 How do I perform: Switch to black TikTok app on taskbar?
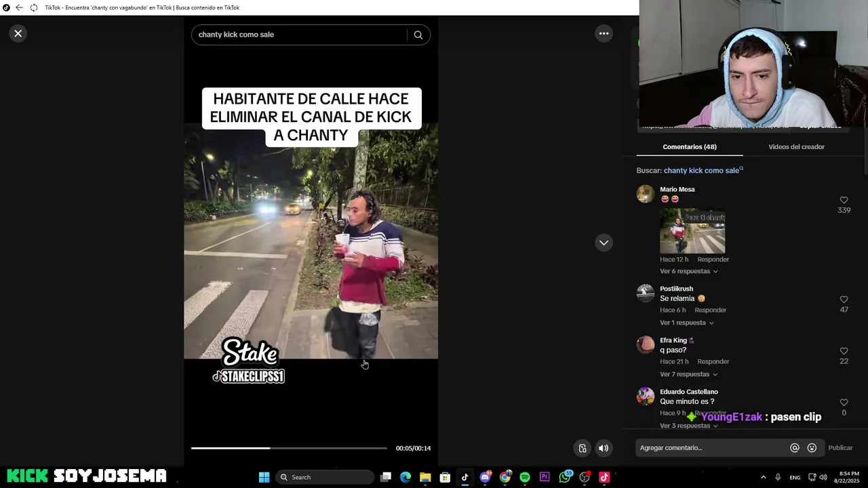pyautogui.click(x=465, y=477)
